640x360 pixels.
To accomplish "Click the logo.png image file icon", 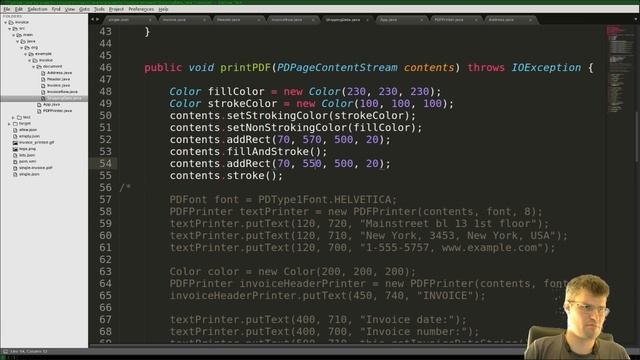I will [15, 149].
